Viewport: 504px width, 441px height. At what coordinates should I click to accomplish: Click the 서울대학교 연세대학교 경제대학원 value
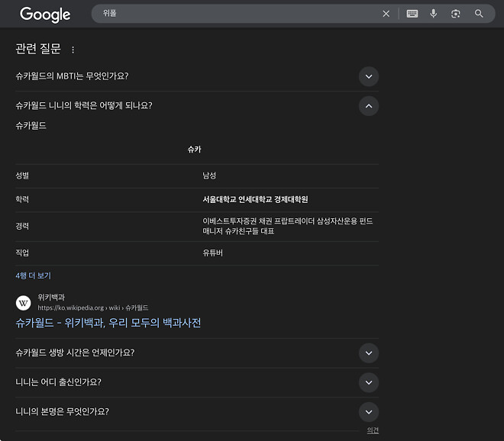[x=255, y=199]
